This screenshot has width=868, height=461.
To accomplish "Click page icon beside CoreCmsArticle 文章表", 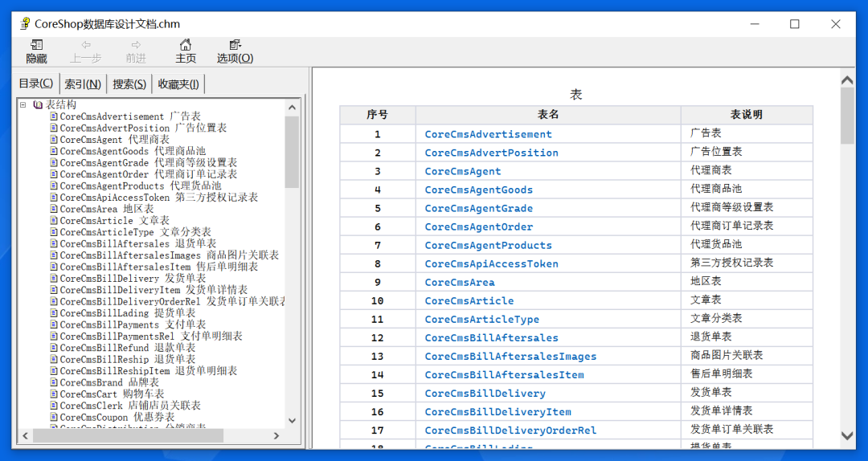I will (x=55, y=220).
